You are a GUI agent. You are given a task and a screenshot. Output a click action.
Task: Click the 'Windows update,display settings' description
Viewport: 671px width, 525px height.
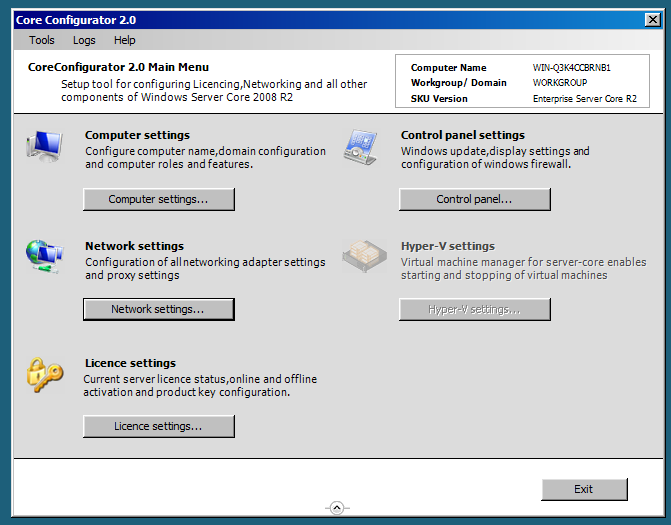coord(495,157)
